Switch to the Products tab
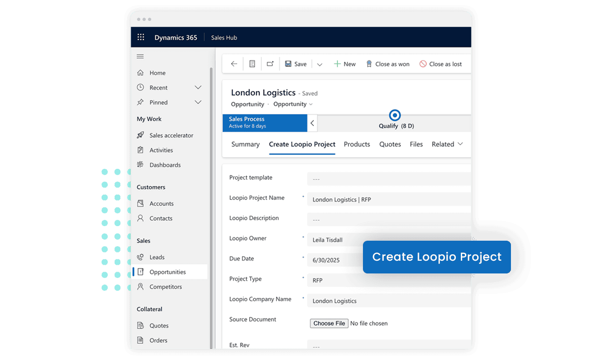592x364 pixels. (357, 144)
